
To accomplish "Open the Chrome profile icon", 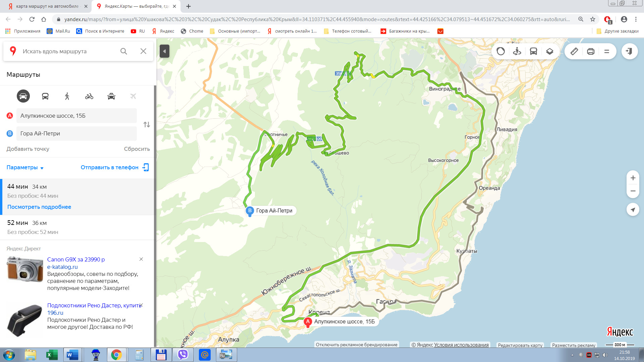I will click(624, 19).
